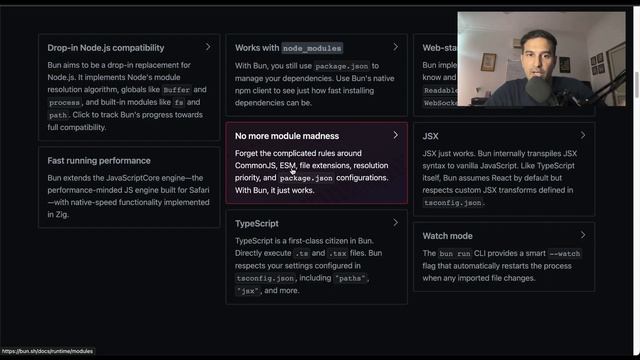Open the Drop-in Node.js compatibility heading
This screenshot has width=640, height=360.
pos(106,48)
